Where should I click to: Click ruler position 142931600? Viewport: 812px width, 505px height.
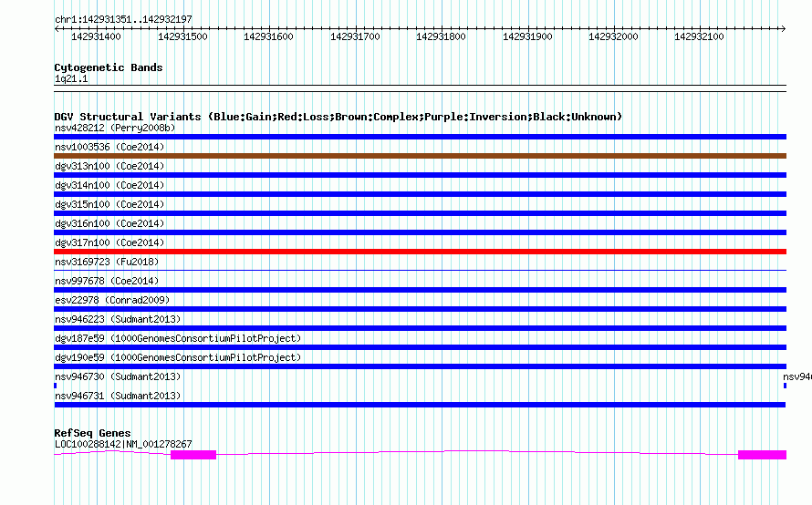click(x=268, y=36)
